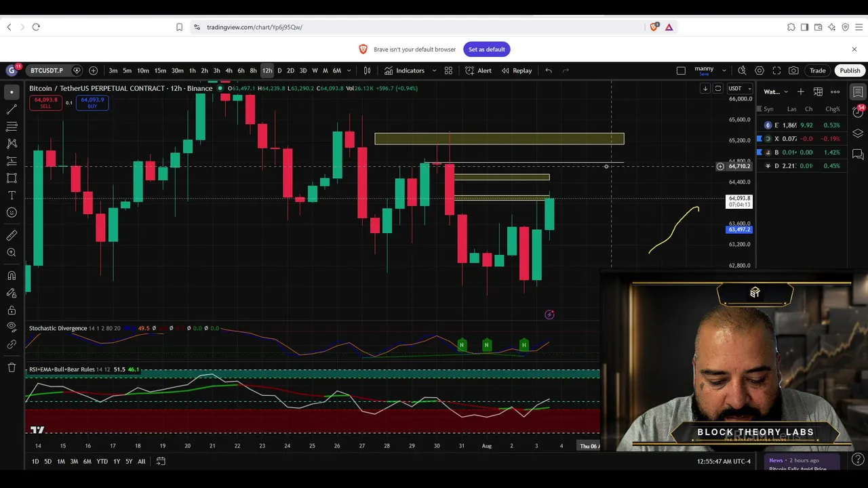868x488 pixels.
Task: Toggle hide all drawings eye icon
Action: 12,327
